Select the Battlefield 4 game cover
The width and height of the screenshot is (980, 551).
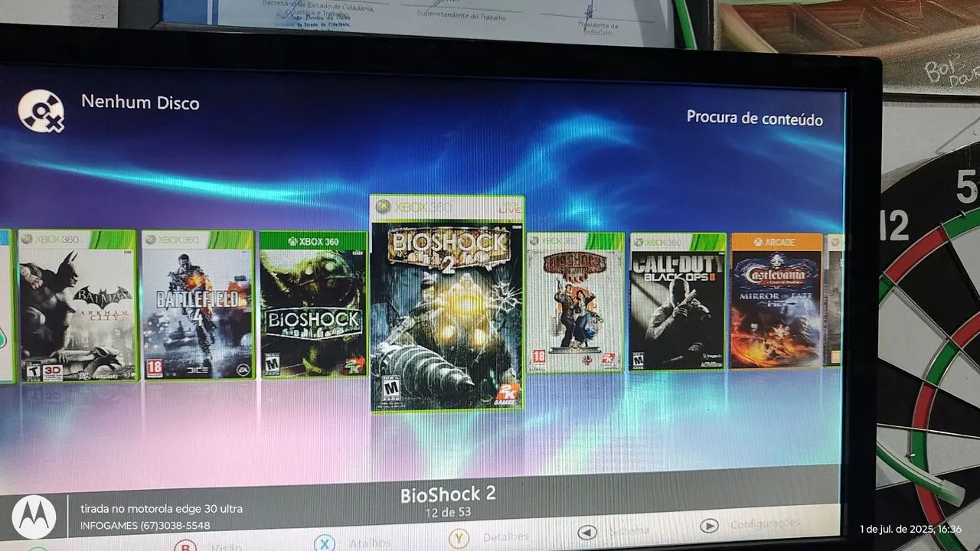click(x=198, y=305)
